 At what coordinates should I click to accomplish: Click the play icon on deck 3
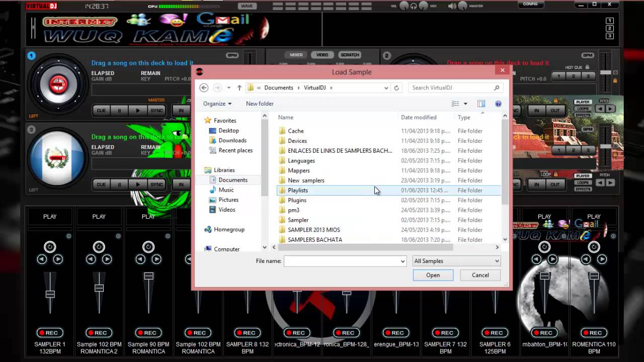pos(138,185)
